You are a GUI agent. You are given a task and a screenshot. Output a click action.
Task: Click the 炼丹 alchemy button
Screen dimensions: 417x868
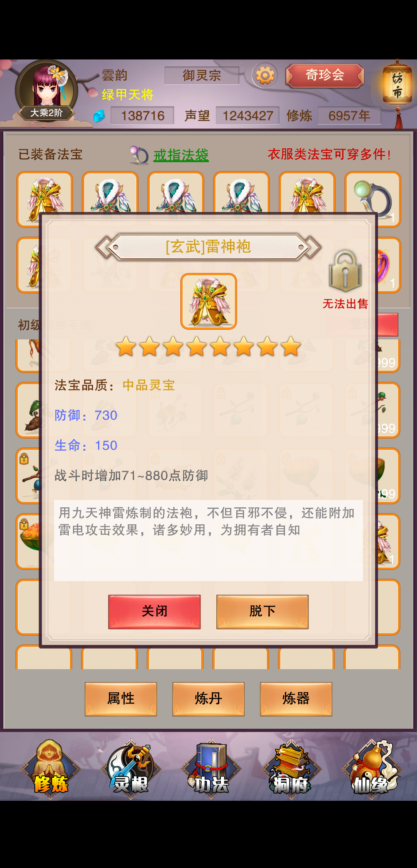pos(208,699)
